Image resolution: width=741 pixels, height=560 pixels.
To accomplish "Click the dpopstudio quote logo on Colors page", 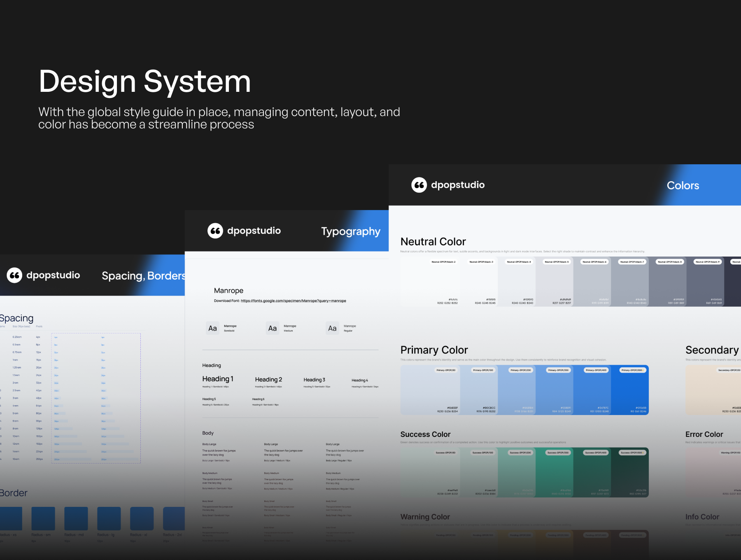I will point(419,185).
